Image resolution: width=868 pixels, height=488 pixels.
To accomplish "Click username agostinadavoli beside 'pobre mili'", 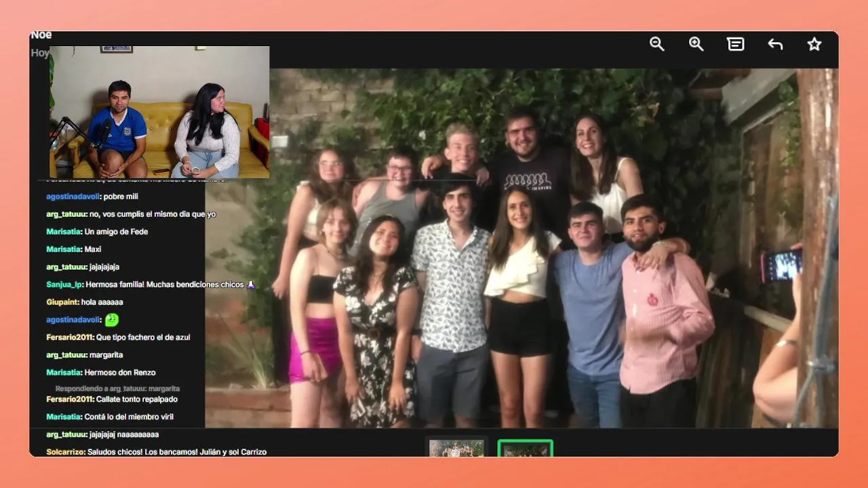I will [73, 197].
